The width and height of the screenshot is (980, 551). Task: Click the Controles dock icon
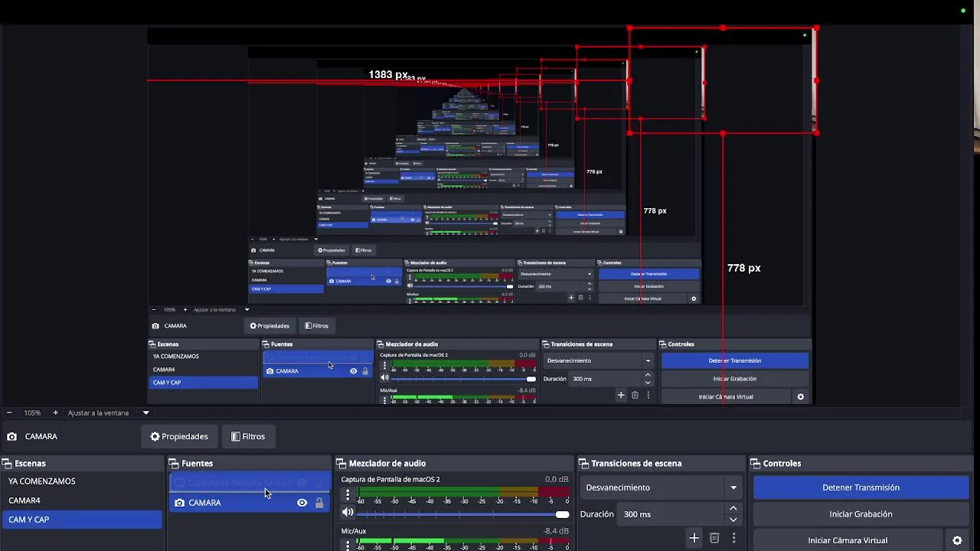click(756, 464)
